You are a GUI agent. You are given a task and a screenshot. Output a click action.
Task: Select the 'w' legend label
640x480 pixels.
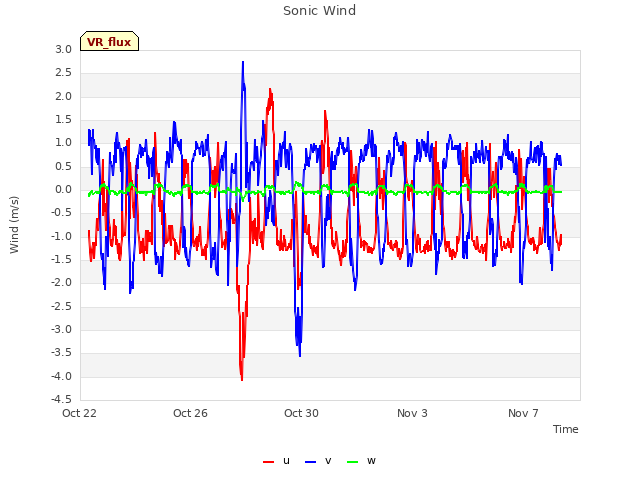tap(371, 461)
